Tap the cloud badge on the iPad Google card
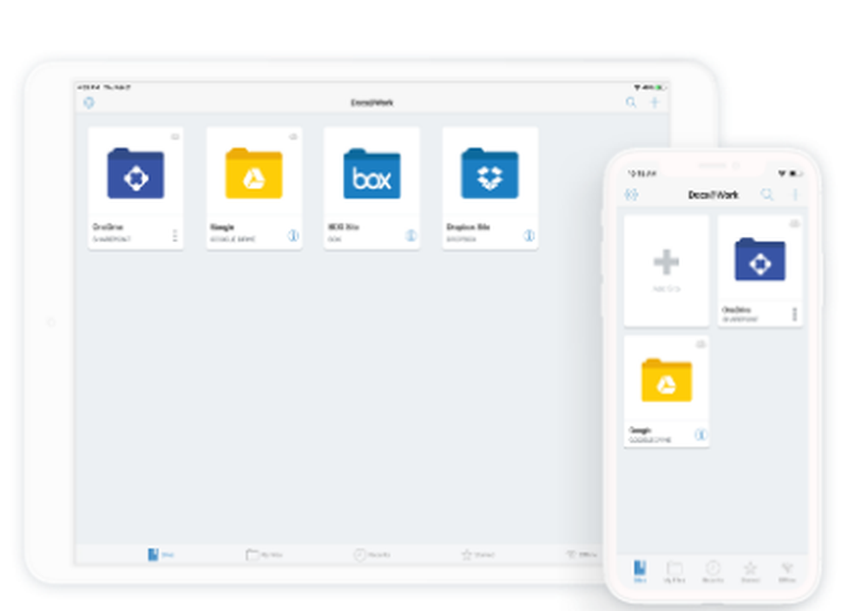The image size is (868, 611). 293,136
